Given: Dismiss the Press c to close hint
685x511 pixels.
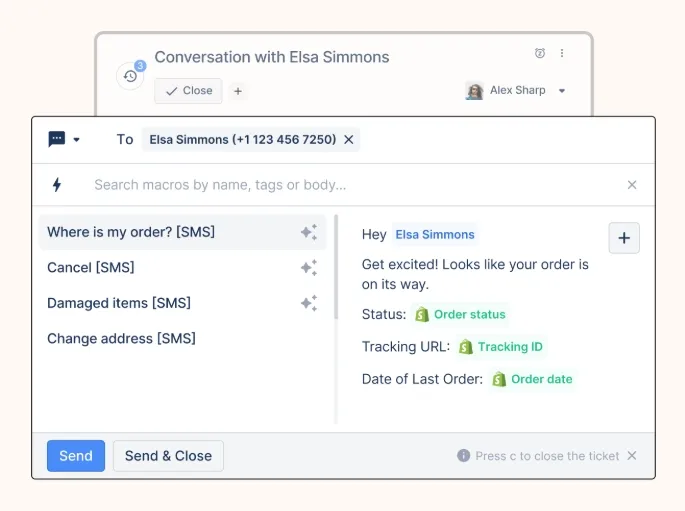Looking at the screenshot, I should [x=631, y=456].
